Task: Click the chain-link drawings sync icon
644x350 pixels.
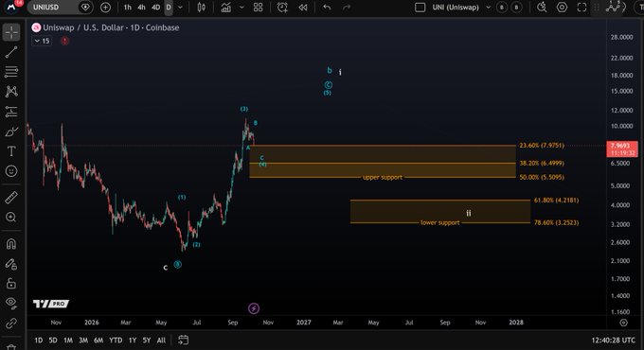Action: 11,324
